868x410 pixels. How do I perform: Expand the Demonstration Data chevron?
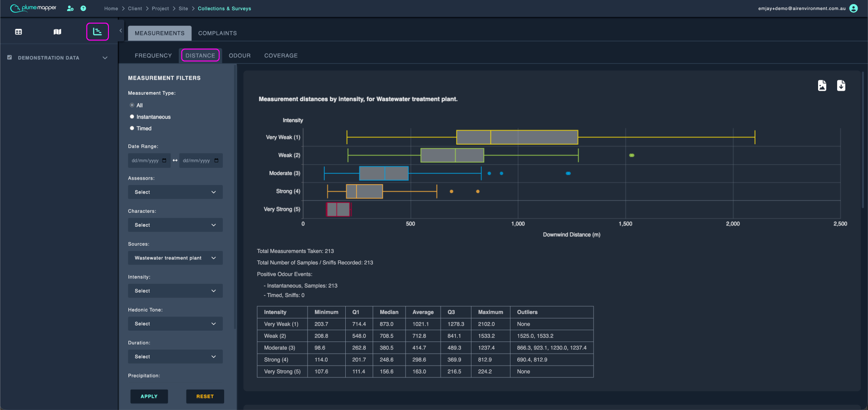pos(105,58)
